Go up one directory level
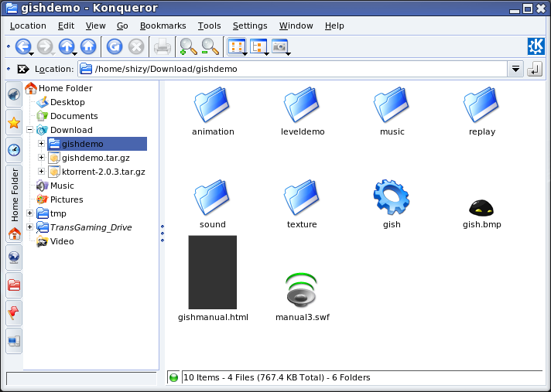This screenshot has height=392, width=551. tap(67, 46)
